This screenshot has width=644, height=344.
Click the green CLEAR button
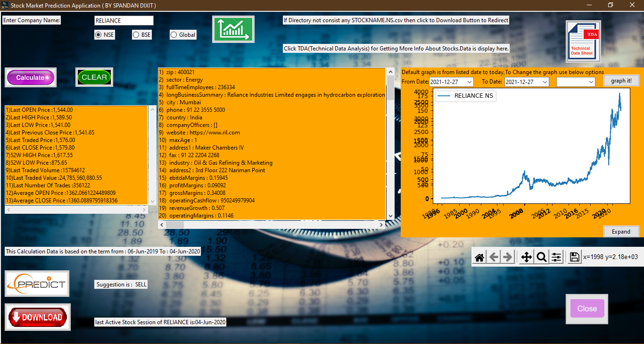pyautogui.click(x=94, y=77)
